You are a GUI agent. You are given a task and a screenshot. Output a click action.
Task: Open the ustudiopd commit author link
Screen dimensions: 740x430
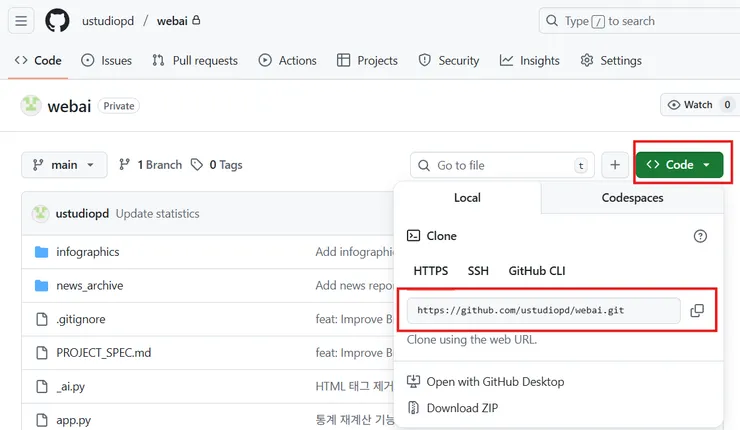coord(82,214)
